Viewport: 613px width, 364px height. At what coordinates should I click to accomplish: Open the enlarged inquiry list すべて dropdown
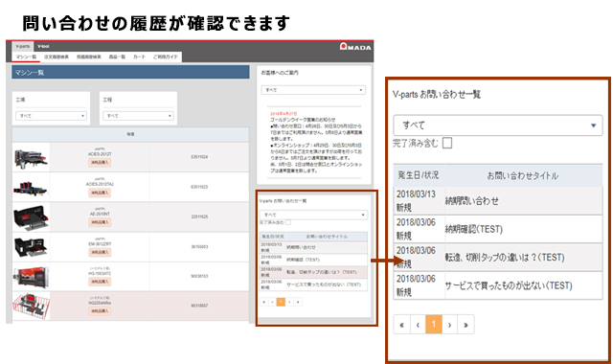(x=498, y=125)
